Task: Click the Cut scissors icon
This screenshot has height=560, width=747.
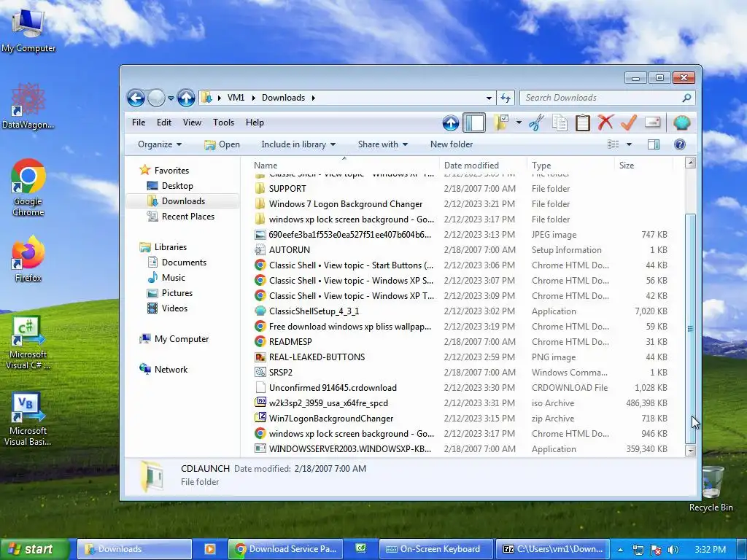Action: tap(537, 122)
